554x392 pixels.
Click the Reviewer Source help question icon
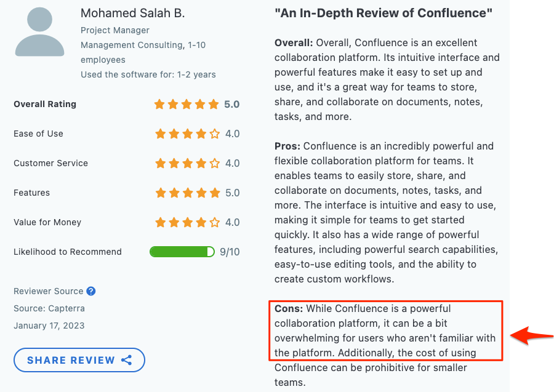pyautogui.click(x=91, y=291)
